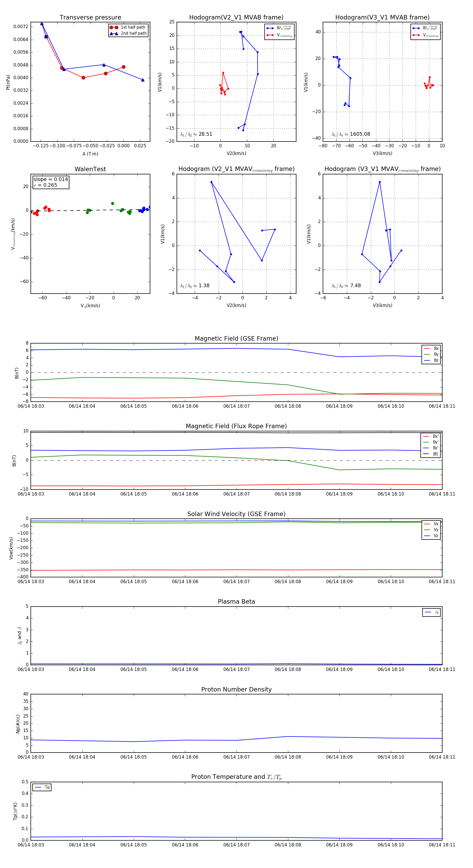Click the eigenvalue ratio text "1.38"
This screenshot has height=868, width=473.
(204, 286)
